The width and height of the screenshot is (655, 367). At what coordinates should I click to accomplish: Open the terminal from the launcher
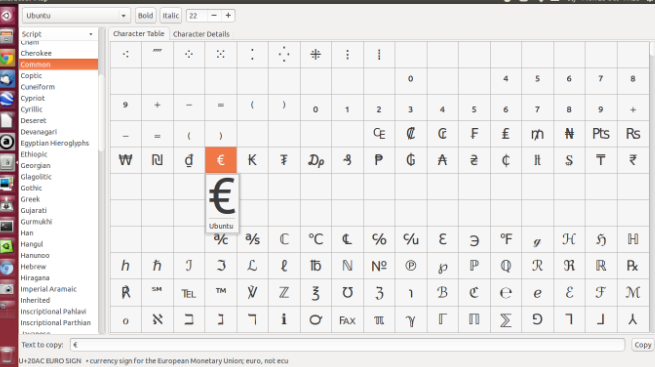click(7, 226)
